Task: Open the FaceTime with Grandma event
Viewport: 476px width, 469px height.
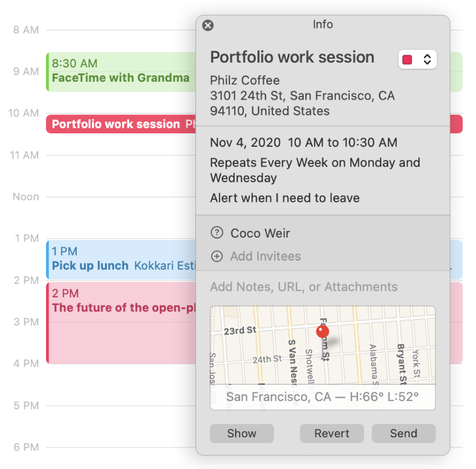Action: pyautogui.click(x=120, y=72)
